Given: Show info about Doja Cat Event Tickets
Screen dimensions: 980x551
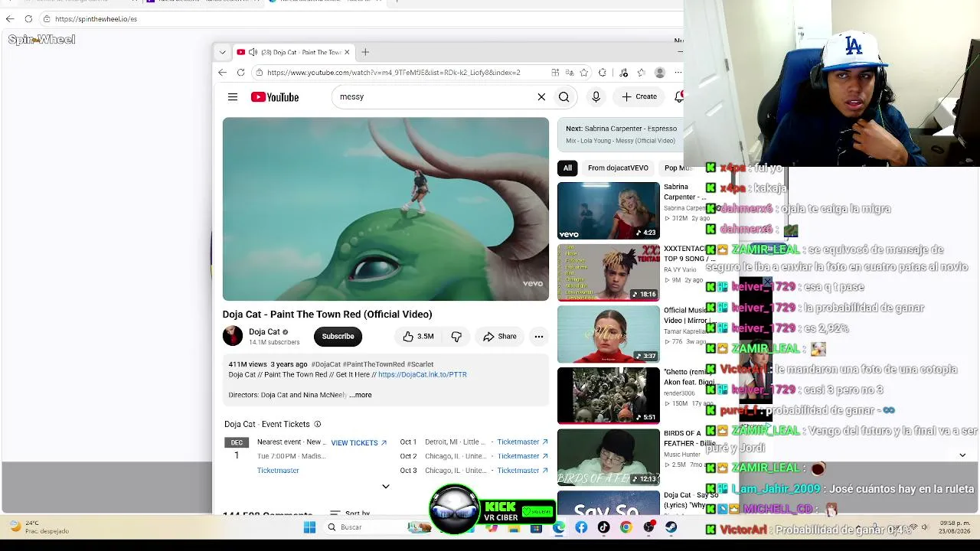Looking at the screenshot, I should pos(317,424).
